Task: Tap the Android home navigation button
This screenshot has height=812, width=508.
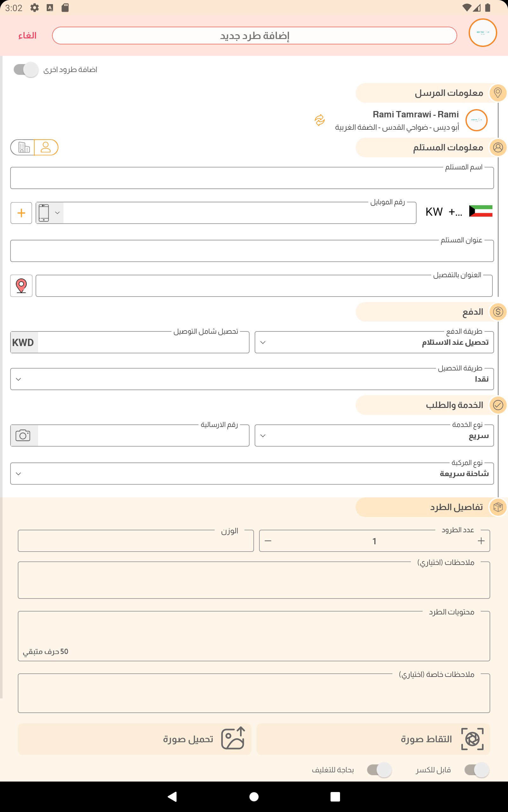Action: click(254, 796)
